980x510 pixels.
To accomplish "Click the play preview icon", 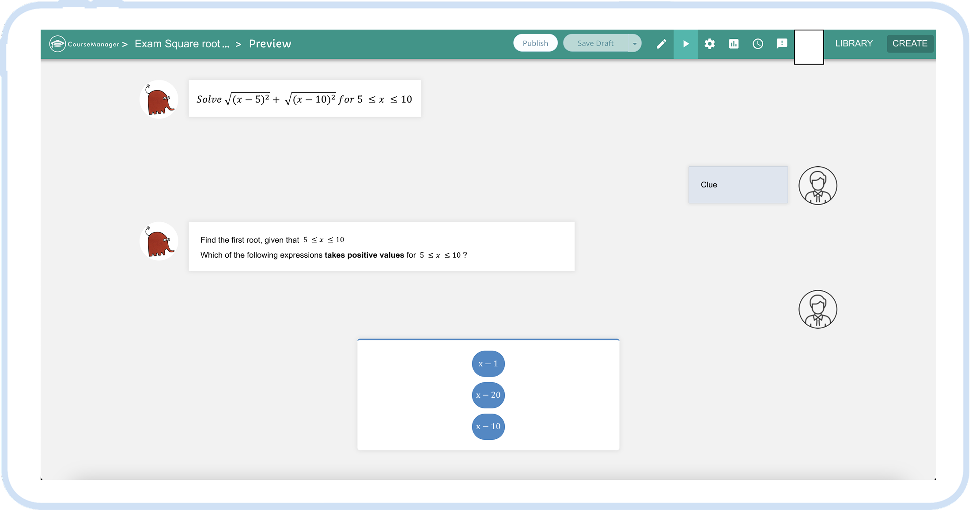I will point(685,44).
